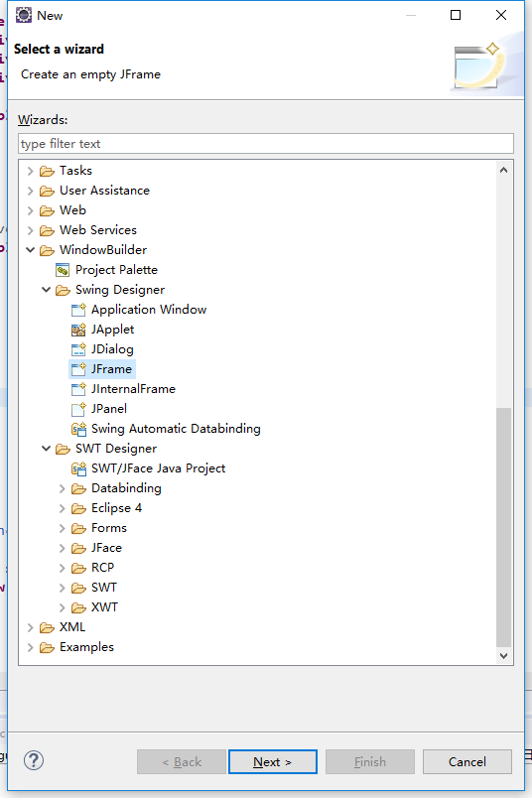Click the JDialog wizard icon
This screenshot has height=798, width=532.
coord(78,349)
